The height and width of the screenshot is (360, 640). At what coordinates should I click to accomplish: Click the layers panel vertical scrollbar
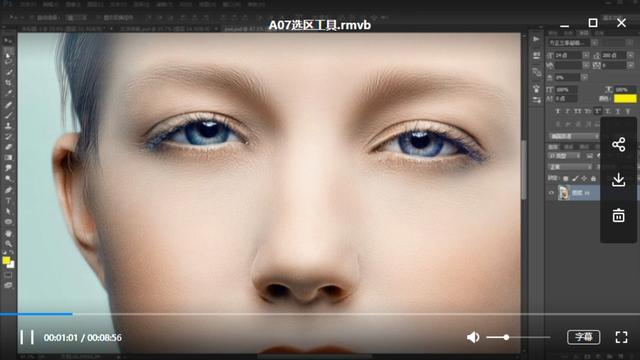click(x=524, y=169)
